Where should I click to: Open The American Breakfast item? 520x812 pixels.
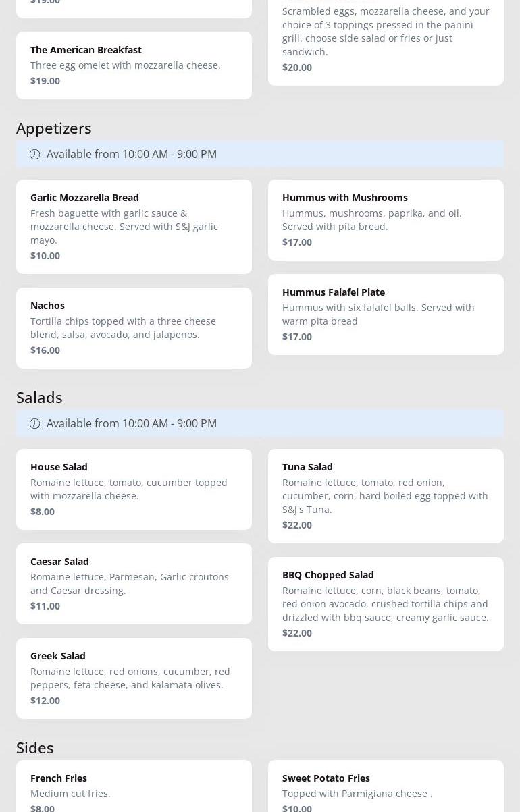(134, 65)
